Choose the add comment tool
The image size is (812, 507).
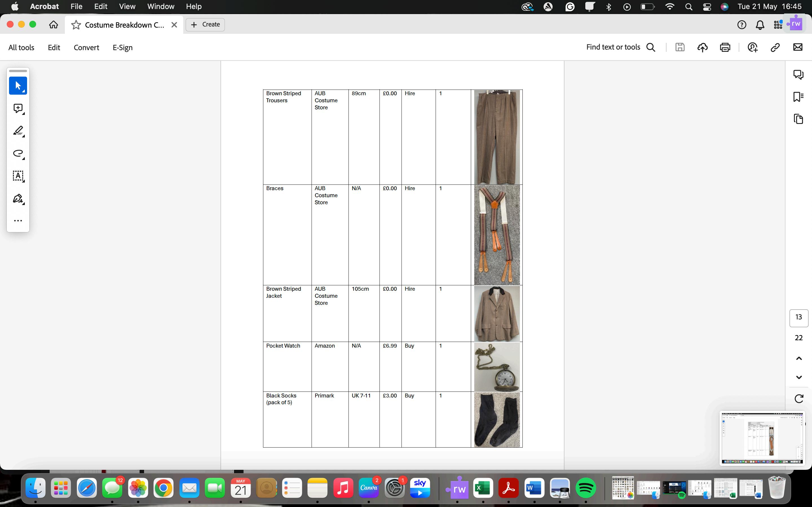coord(18,108)
